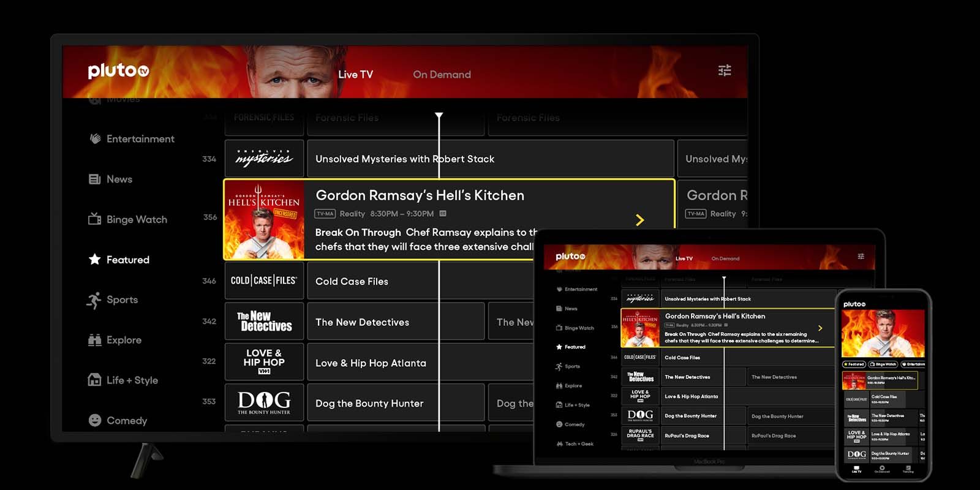This screenshot has width=980, height=490.
Task: Click the Pluto TV logo on the TV
Action: pos(118,71)
